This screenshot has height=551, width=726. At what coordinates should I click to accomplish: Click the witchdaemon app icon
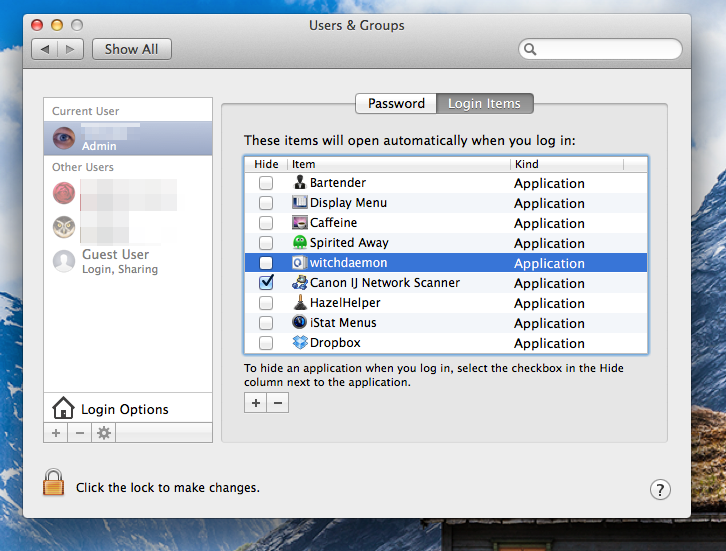click(x=300, y=263)
